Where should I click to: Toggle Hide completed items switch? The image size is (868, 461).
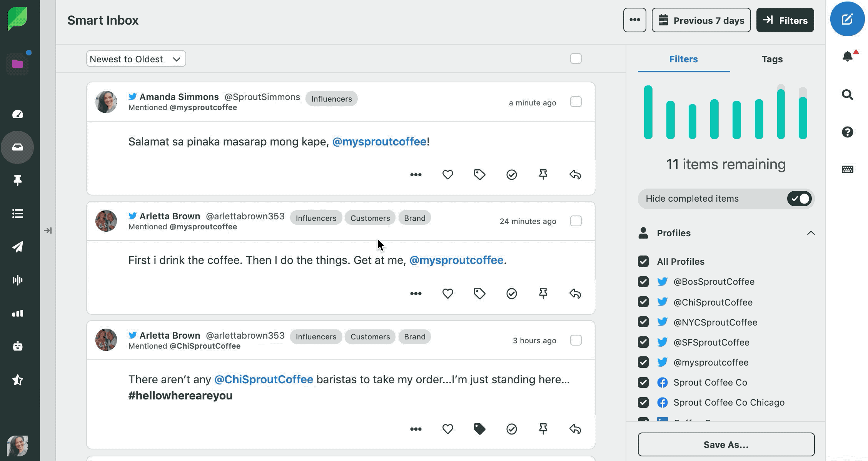pos(799,199)
